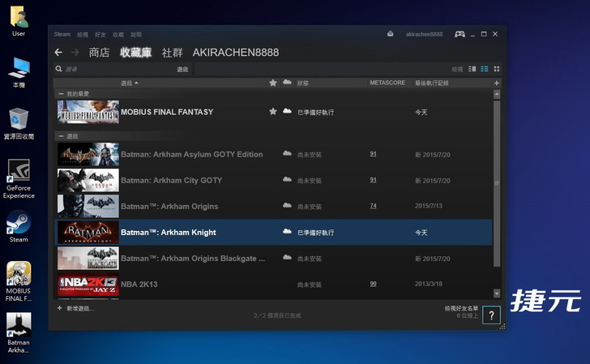Open Big Picture mode controller icon
The image size is (590, 364).
click(460, 34)
